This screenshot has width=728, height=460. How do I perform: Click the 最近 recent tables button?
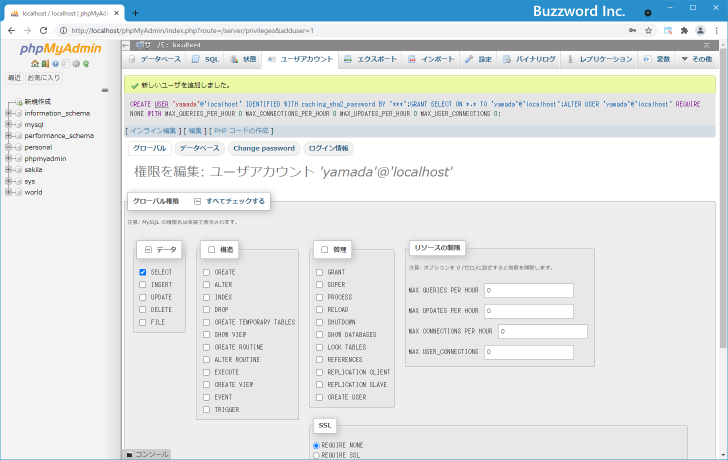[14, 78]
